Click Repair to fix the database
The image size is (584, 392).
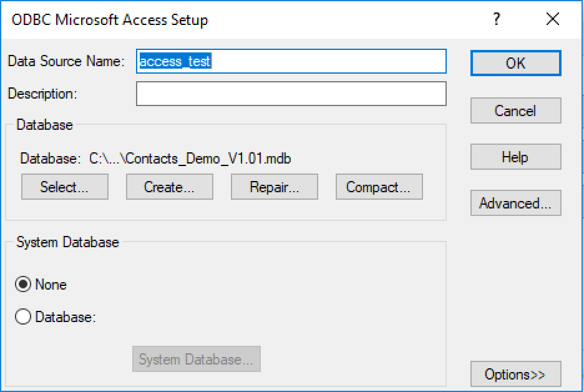click(275, 187)
